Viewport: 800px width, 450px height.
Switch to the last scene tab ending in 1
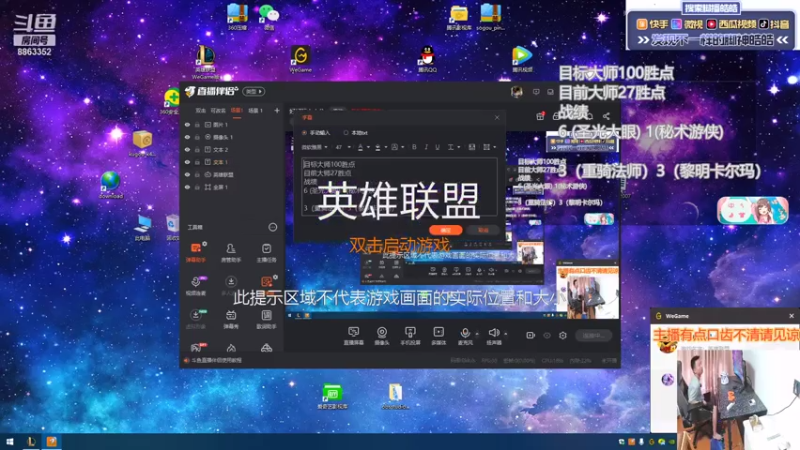coord(255,111)
